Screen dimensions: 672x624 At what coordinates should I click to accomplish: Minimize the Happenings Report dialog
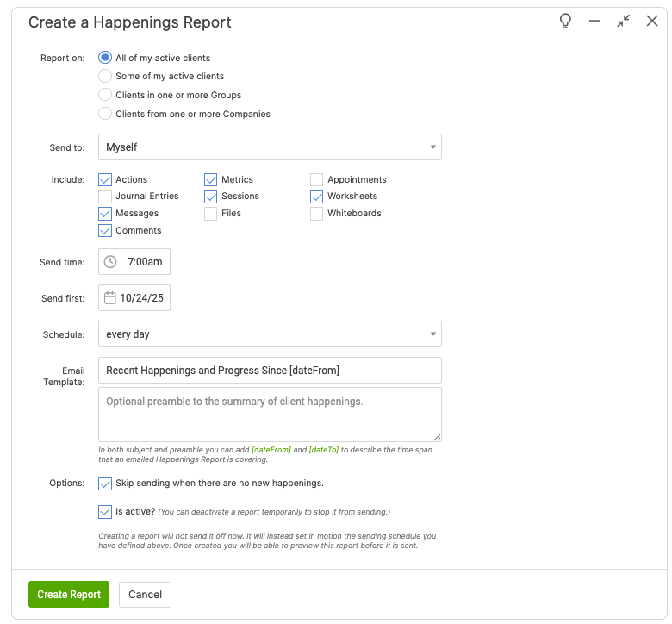594,22
